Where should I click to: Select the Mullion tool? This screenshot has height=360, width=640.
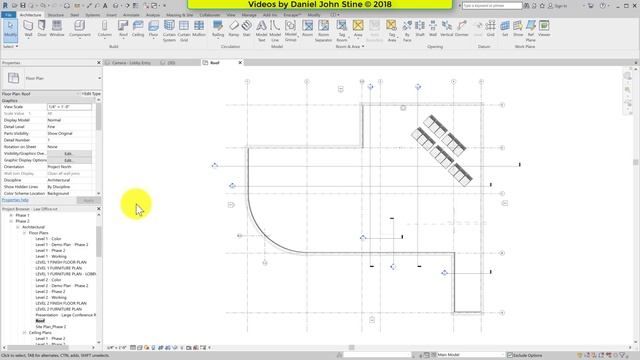[x=199, y=29]
